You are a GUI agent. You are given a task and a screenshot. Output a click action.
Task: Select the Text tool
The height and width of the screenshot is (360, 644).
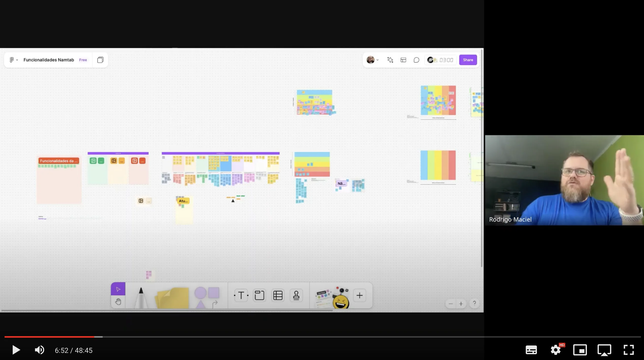(241, 295)
